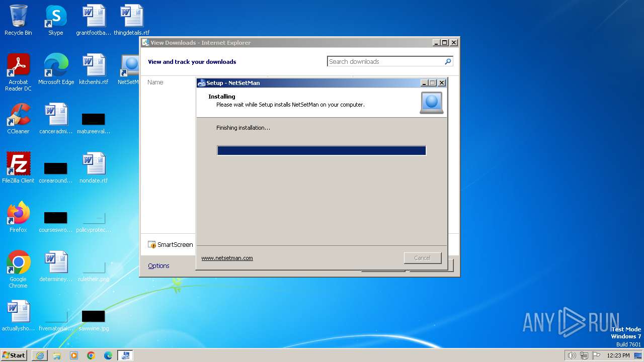Click the Setup - NetSetMan title bar icon
644x362 pixels.
tap(202, 83)
